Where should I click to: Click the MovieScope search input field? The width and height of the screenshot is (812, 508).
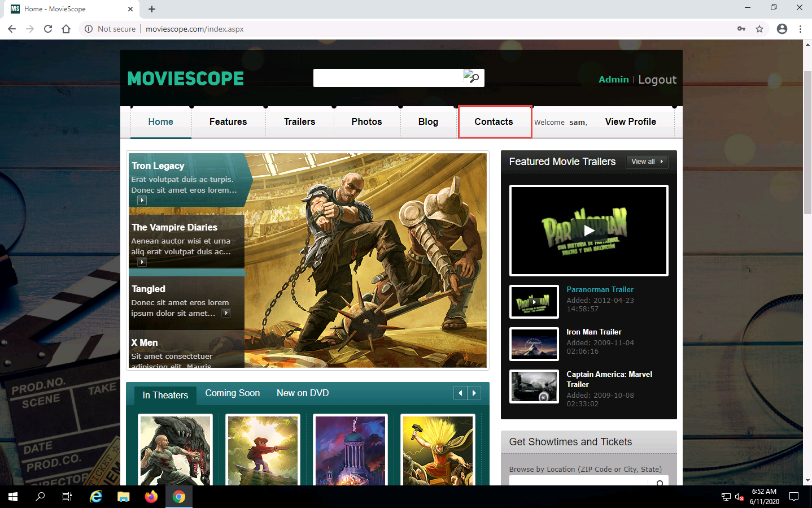[388, 78]
